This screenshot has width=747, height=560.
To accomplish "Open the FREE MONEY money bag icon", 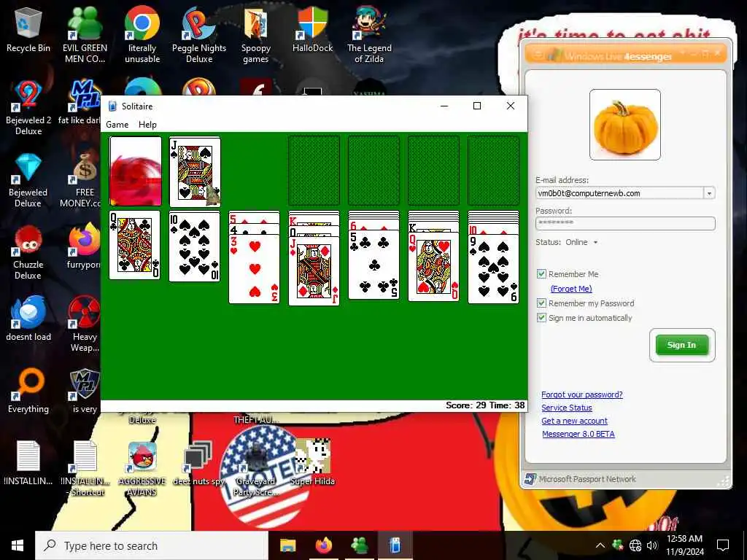I will (83, 180).
